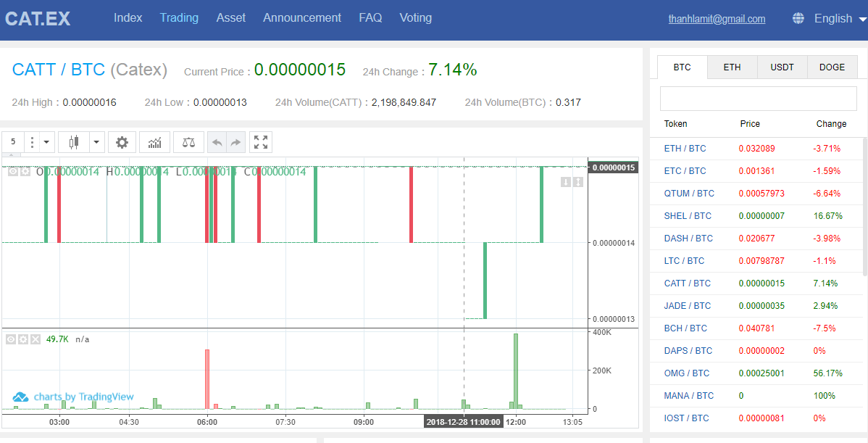Open the FAQ page
The height and width of the screenshot is (443, 868).
pos(370,17)
